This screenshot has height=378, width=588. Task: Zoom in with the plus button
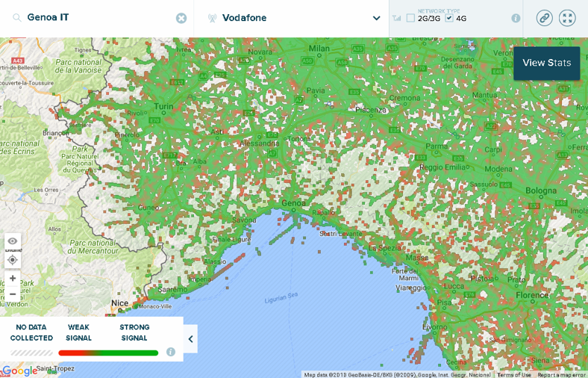point(13,278)
